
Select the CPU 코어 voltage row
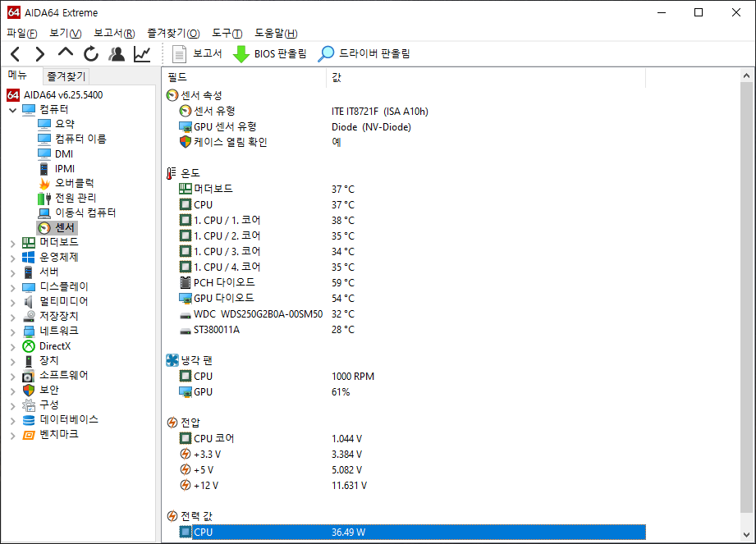412,438
